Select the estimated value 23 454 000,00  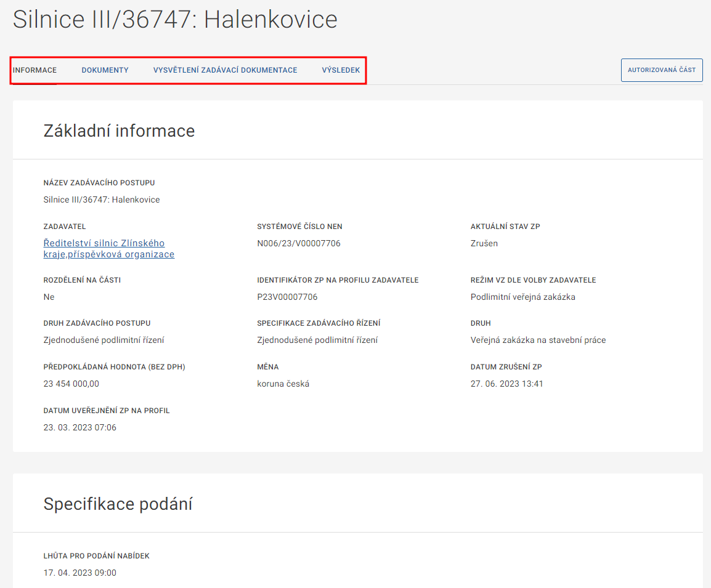click(71, 384)
